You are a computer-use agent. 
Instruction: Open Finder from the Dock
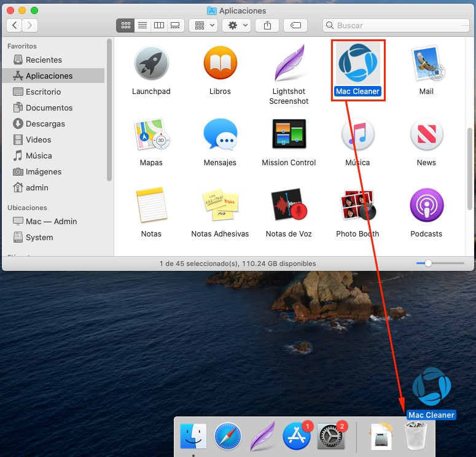pos(193,436)
